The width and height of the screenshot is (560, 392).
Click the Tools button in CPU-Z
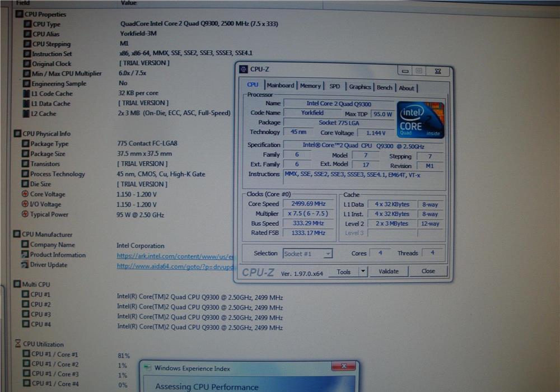[344, 272]
